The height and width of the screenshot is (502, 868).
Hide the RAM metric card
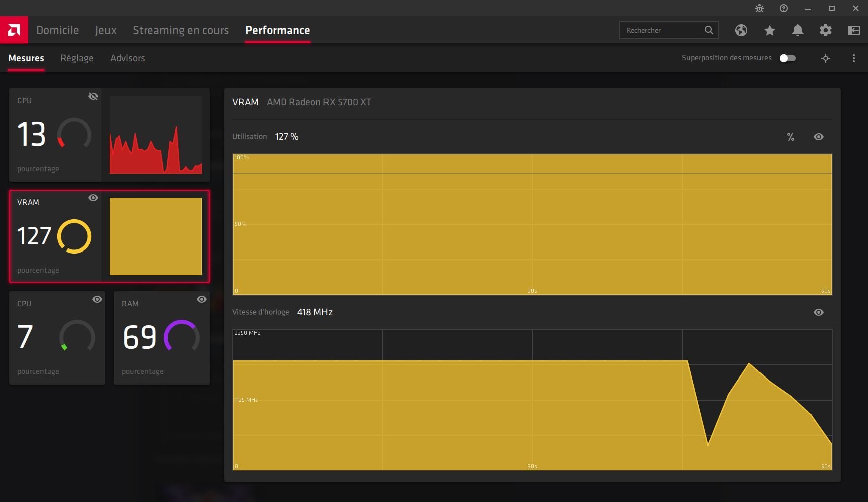pos(202,299)
